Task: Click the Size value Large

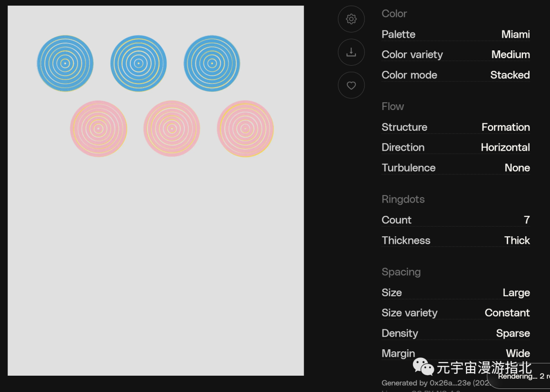Action: tap(516, 292)
